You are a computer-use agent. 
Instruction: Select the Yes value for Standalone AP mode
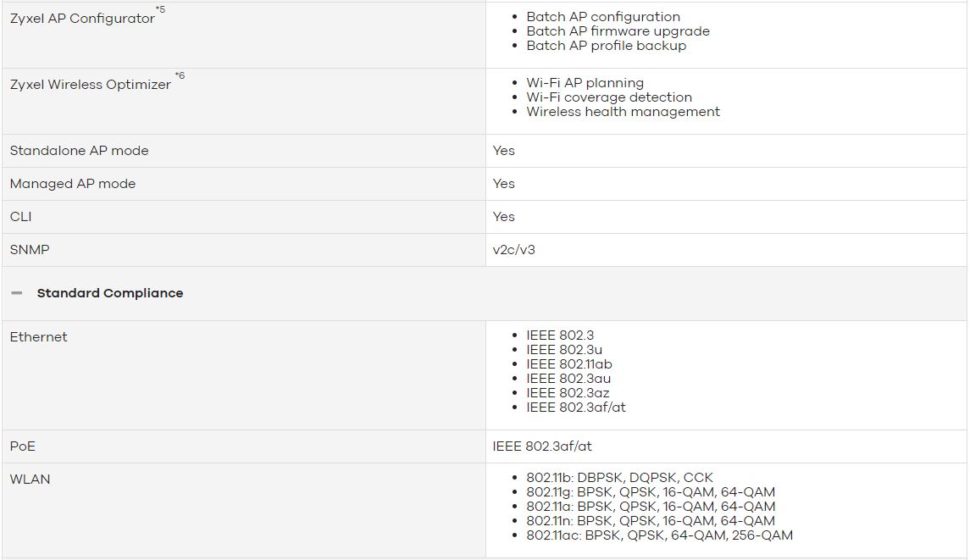[503, 151]
